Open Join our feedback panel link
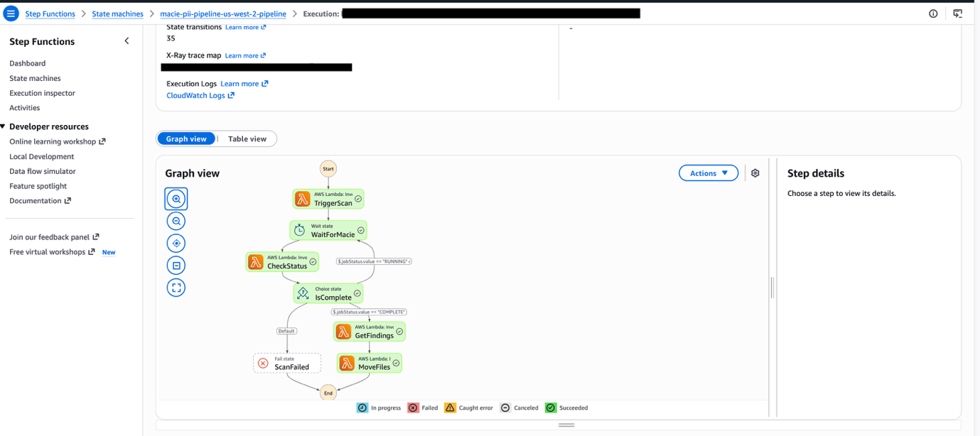 coord(54,237)
